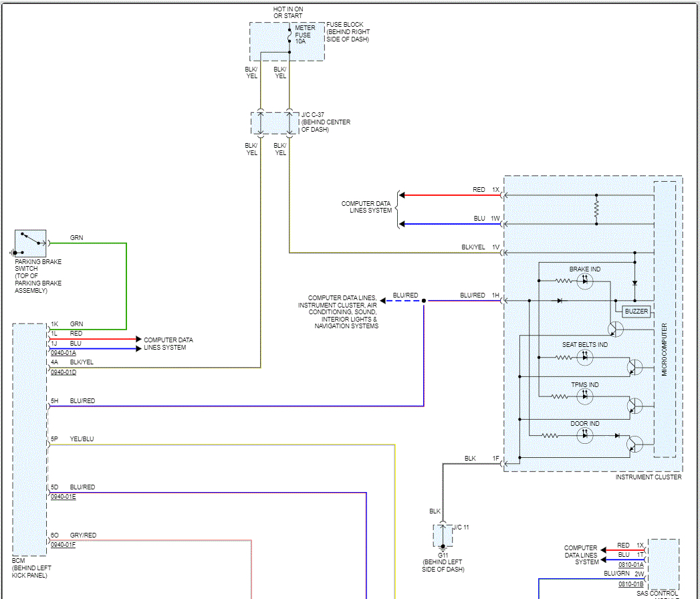Click the J/C 11 junction connector box
Screen dimensions: 700x599
(442, 535)
